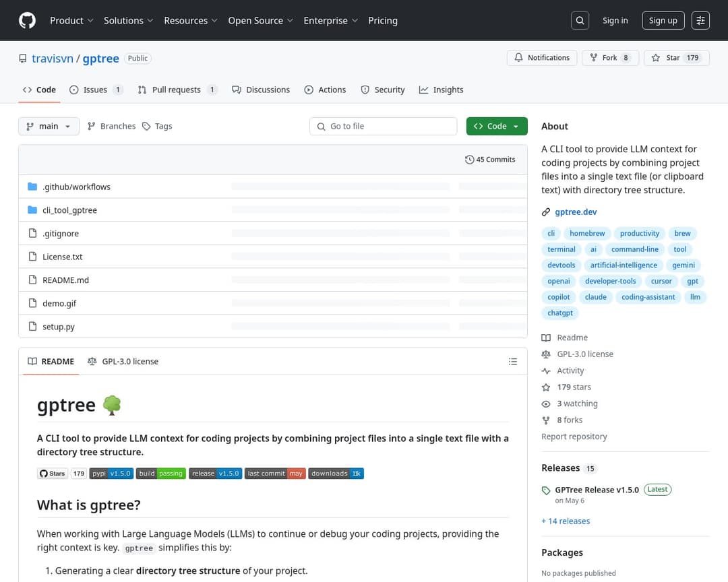Switch to the Code tab
The height and width of the screenshot is (582, 728).
point(40,90)
